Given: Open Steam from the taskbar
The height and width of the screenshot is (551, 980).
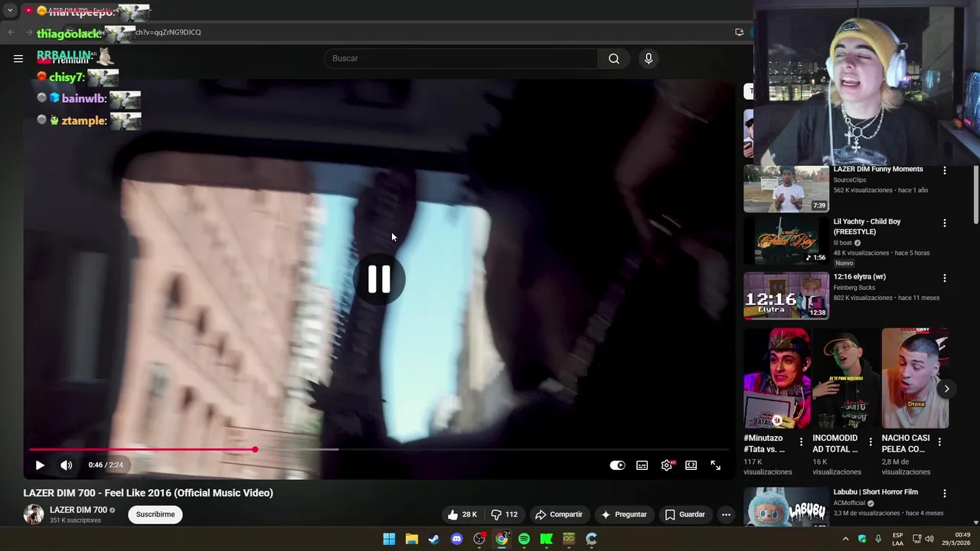Looking at the screenshot, I should [x=434, y=539].
